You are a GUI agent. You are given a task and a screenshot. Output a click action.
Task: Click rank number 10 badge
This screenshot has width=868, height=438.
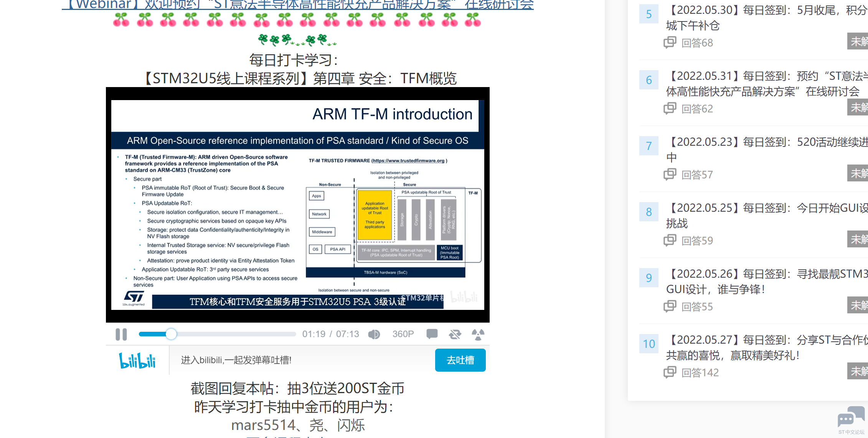tap(649, 344)
